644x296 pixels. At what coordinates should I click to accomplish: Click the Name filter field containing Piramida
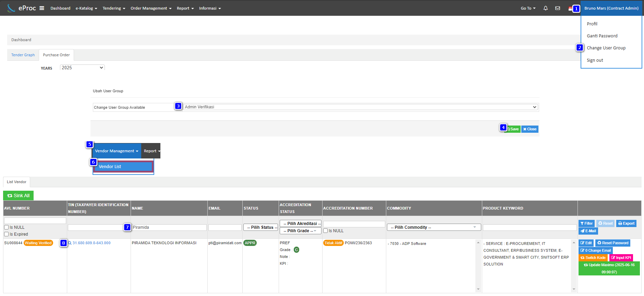click(x=169, y=227)
